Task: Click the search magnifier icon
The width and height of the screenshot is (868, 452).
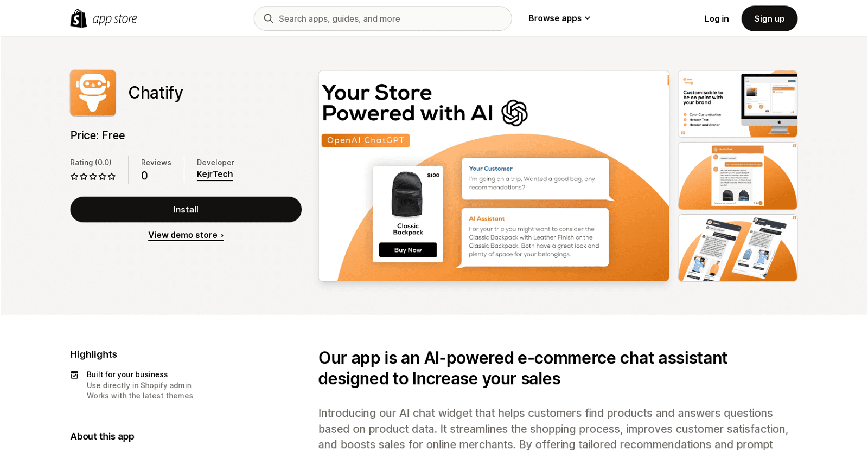Action: (269, 18)
